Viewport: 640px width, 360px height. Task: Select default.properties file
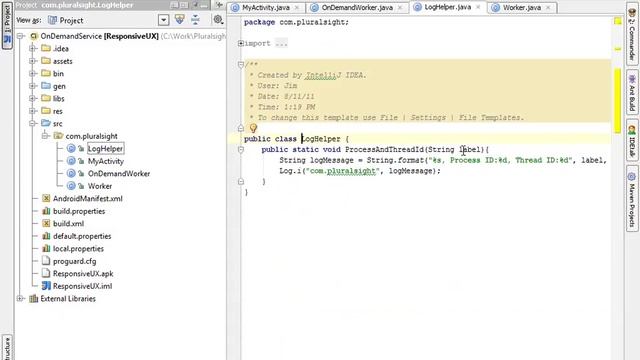82,236
